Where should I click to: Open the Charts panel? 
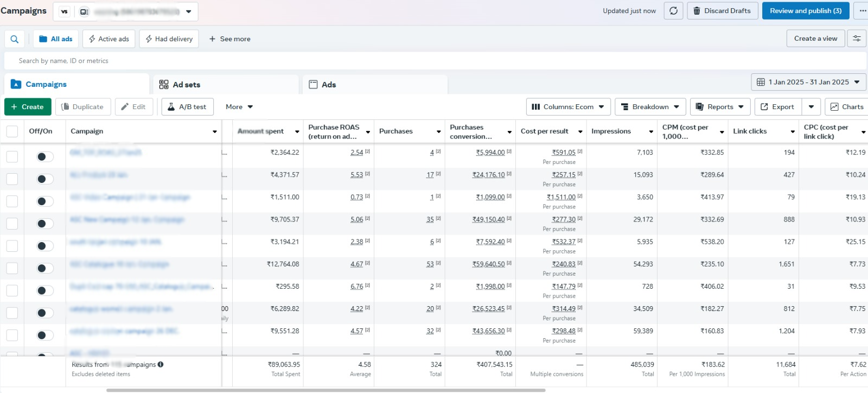point(847,107)
